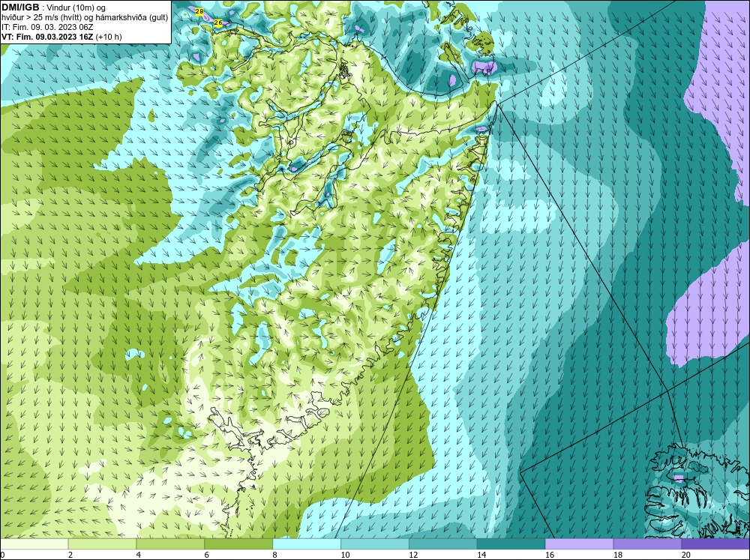Viewport: 750px width, 560px height.
Task: Click the yellow gust label 26
Action: click(218, 22)
